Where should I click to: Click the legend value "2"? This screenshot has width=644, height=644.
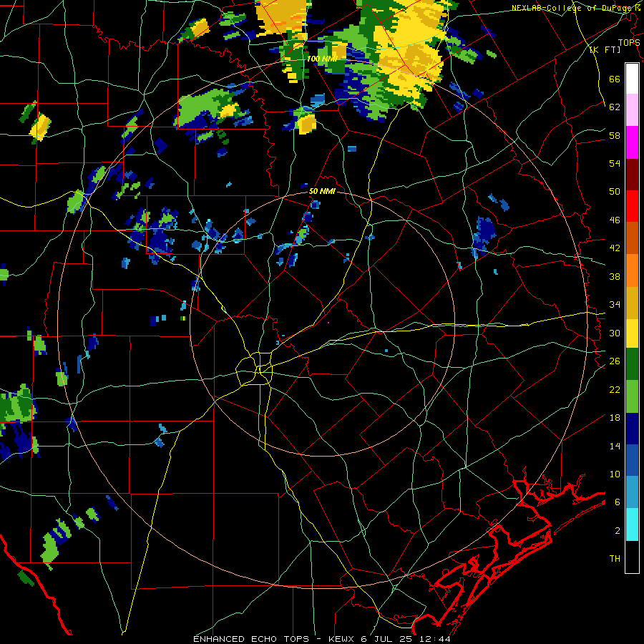pos(618,530)
